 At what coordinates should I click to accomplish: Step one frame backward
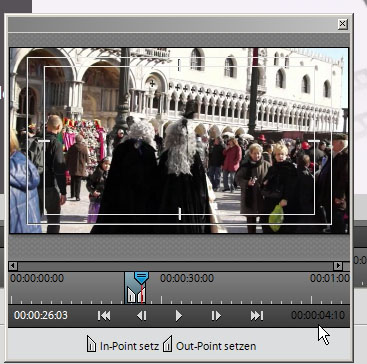(x=142, y=315)
